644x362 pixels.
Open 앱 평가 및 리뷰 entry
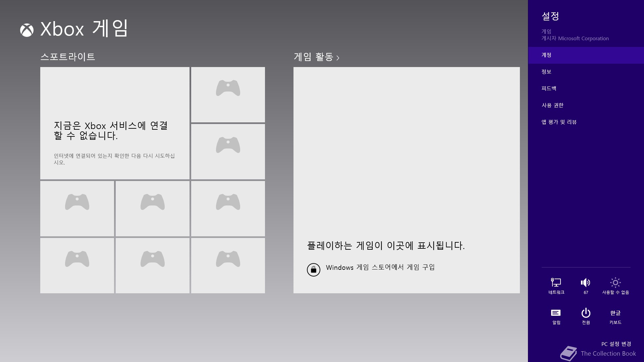[x=586, y=122]
